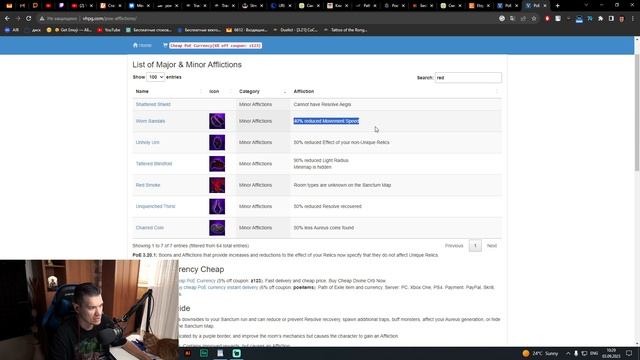The image size is (640, 360).
Task: Sort table by Affliction column
Action: click(x=396, y=91)
